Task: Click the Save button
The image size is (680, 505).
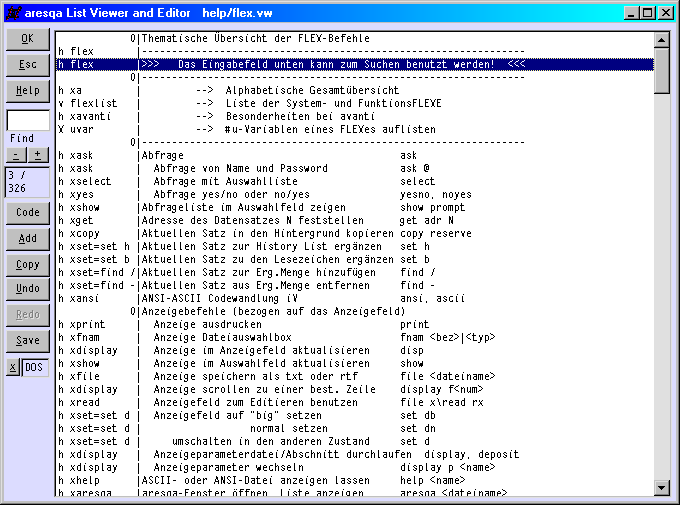Action: tap(27, 340)
